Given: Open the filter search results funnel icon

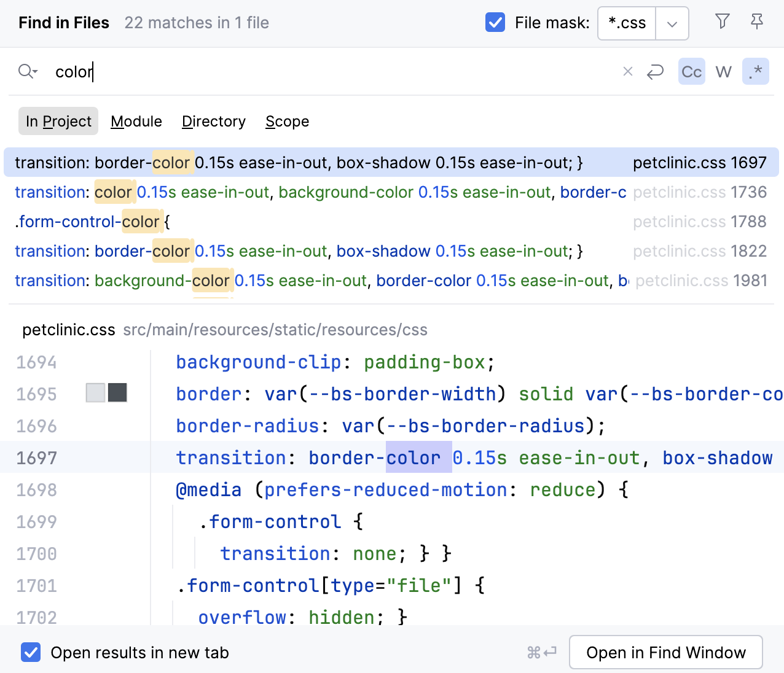Looking at the screenshot, I should pyautogui.click(x=722, y=22).
